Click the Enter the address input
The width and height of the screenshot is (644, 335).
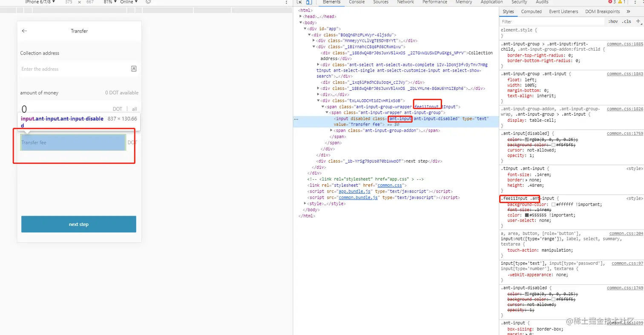(x=75, y=69)
